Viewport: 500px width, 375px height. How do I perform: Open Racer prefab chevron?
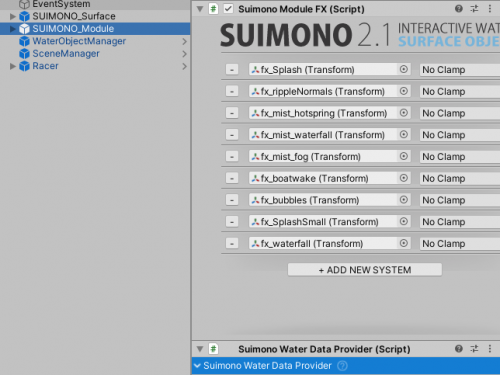pos(184,67)
